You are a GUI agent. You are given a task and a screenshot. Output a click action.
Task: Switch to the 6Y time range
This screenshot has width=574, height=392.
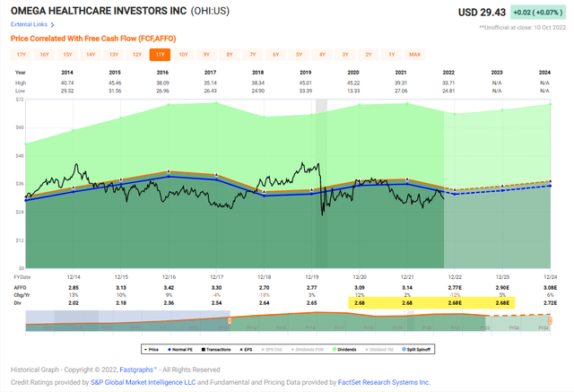275,55
